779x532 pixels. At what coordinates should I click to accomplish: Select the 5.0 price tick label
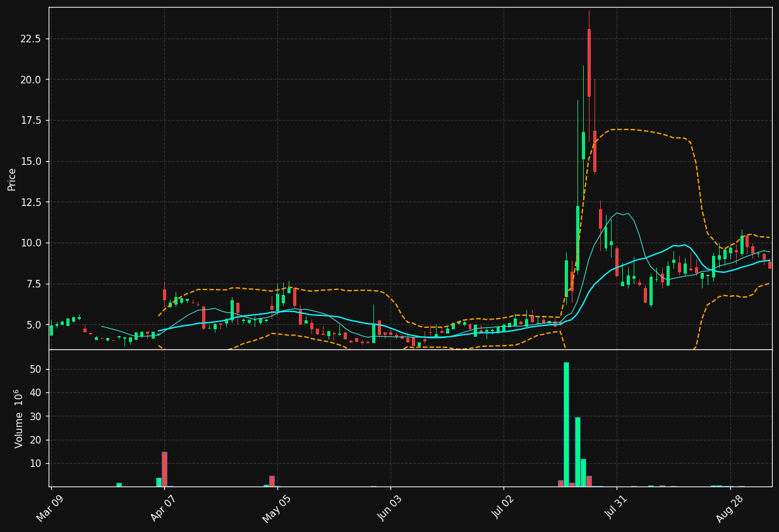pyautogui.click(x=33, y=325)
